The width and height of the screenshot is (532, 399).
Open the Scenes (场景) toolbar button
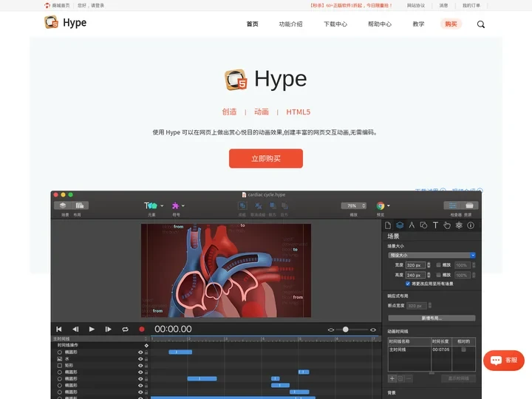pos(63,205)
